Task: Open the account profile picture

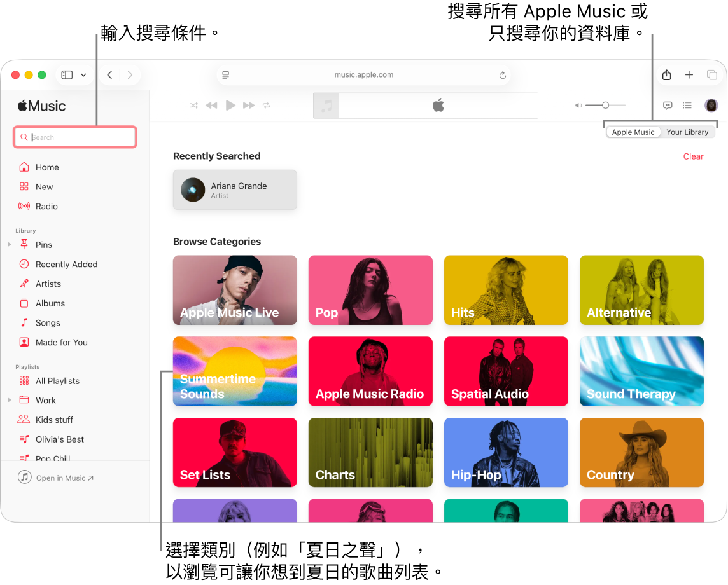Action: (x=711, y=105)
